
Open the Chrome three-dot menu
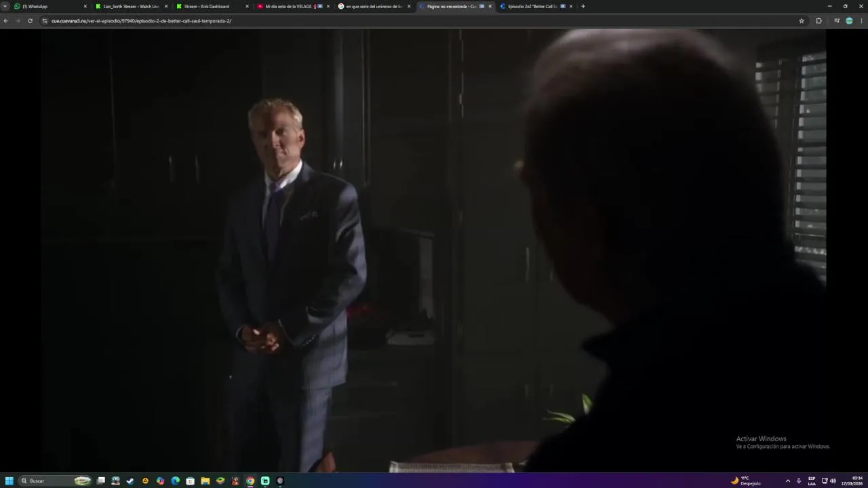point(862,21)
